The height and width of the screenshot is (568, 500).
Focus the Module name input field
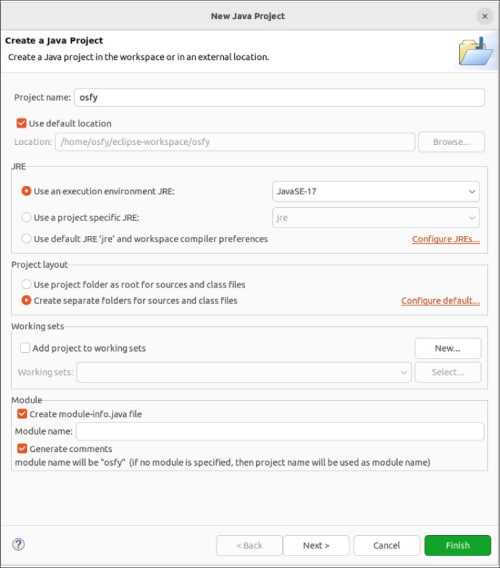(x=280, y=431)
